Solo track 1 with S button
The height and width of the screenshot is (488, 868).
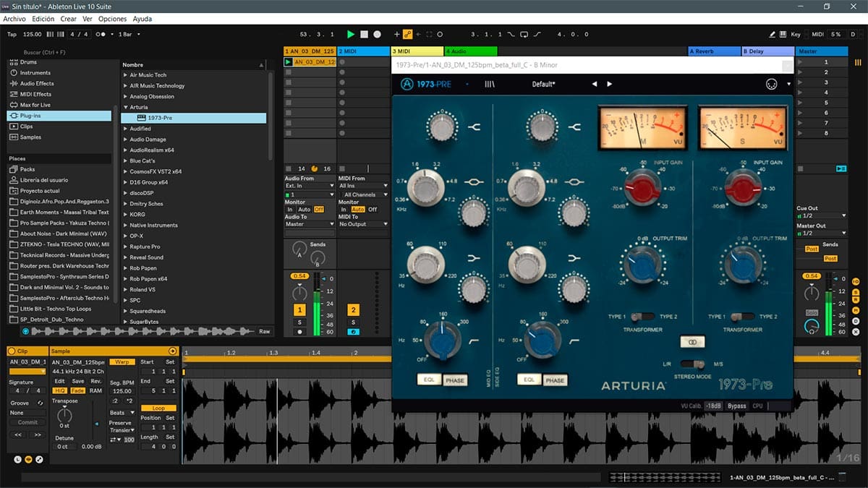pyautogui.click(x=299, y=322)
